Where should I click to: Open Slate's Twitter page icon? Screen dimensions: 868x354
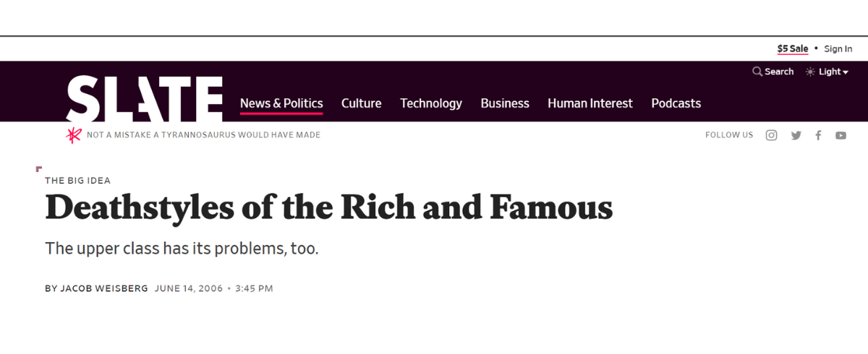pos(796,135)
